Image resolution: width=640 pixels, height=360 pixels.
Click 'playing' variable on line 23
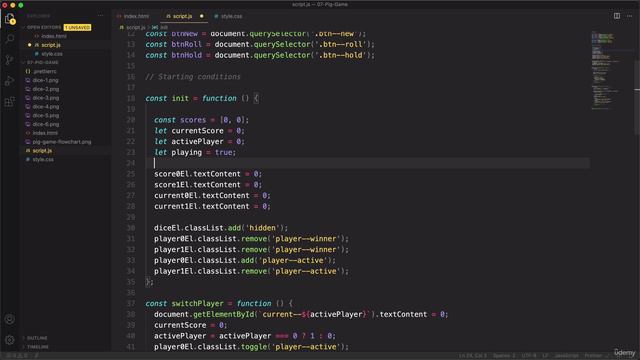pyautogui.click(x=187, y=152)
